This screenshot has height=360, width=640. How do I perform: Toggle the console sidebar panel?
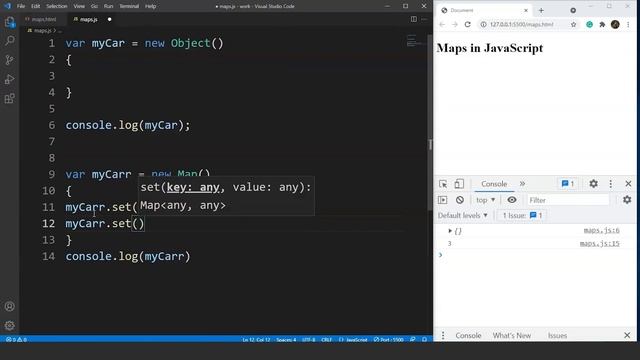click(x=443, y=200)
